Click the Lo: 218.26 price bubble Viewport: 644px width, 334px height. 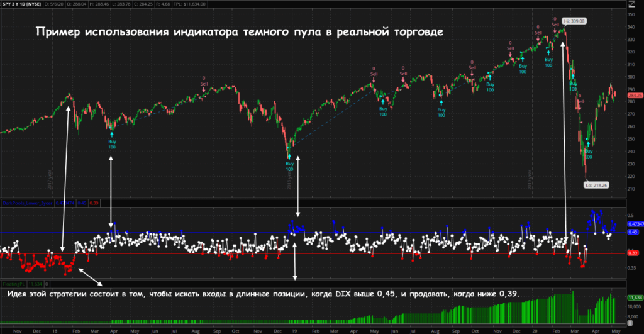[x=596, y=186]
